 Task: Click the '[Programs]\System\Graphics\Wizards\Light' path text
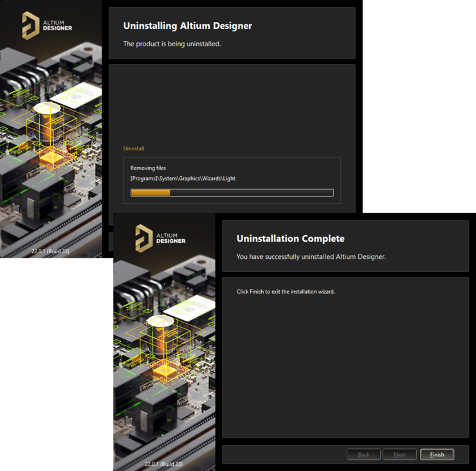click(x=183, y=179)
